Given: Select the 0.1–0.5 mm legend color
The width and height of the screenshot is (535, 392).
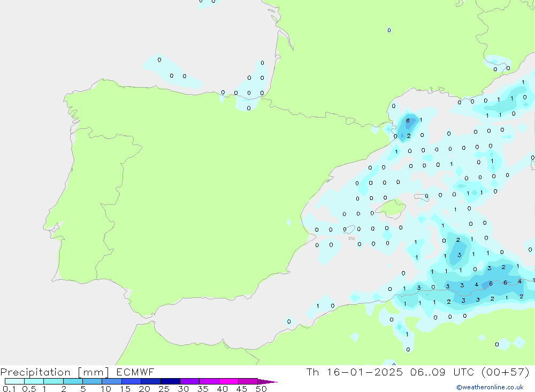Looking at the screenshot, I should pyautogui.click(x=14, y=381).
